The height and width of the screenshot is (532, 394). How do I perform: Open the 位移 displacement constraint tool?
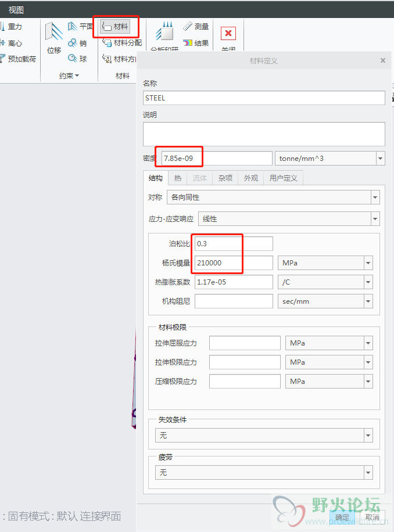point(54,38)
